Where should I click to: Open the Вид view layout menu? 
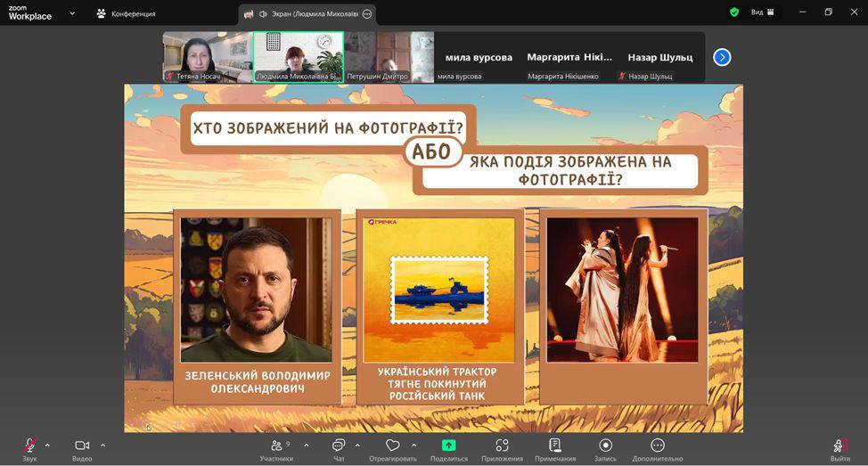(x=762, y=12)
